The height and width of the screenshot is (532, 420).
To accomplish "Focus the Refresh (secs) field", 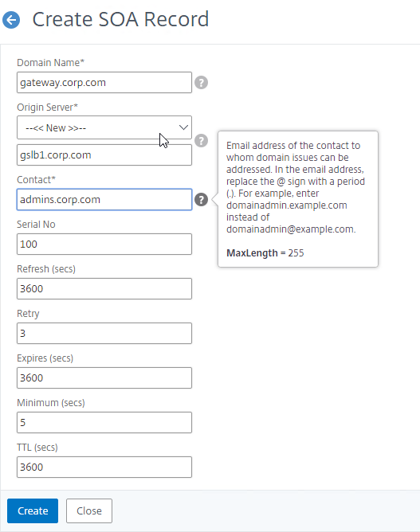I will 104,289.
